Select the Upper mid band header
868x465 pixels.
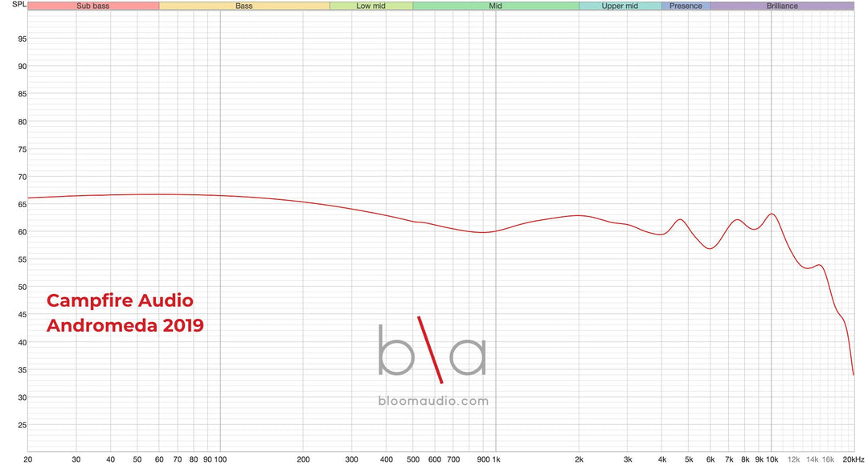click(620, 6)
